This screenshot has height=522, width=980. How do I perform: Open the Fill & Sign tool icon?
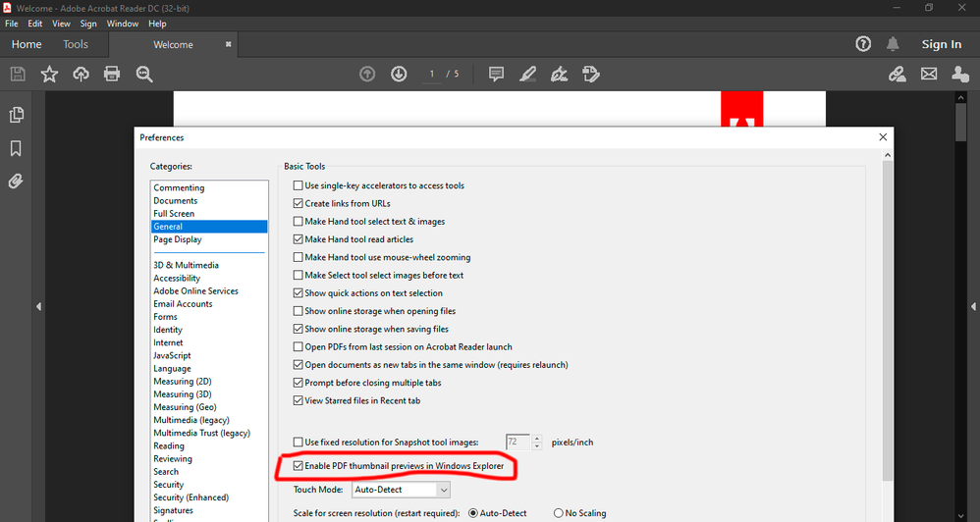pos(560,75)
